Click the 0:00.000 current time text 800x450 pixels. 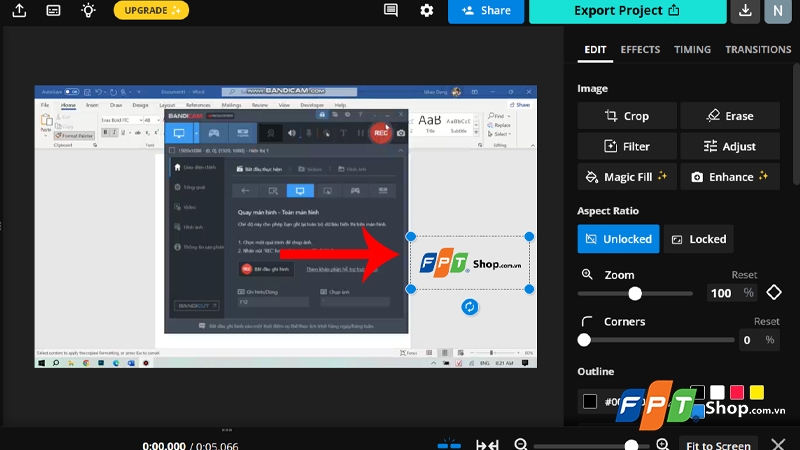[164, 445]
